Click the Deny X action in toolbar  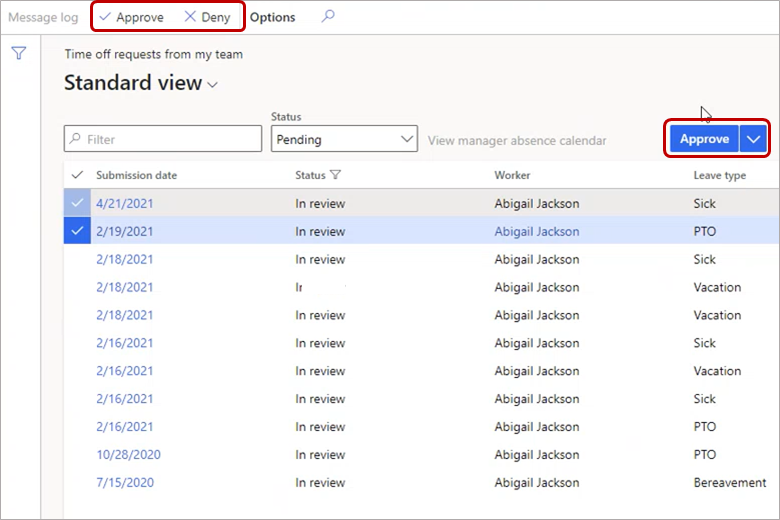tap(207, 17)
